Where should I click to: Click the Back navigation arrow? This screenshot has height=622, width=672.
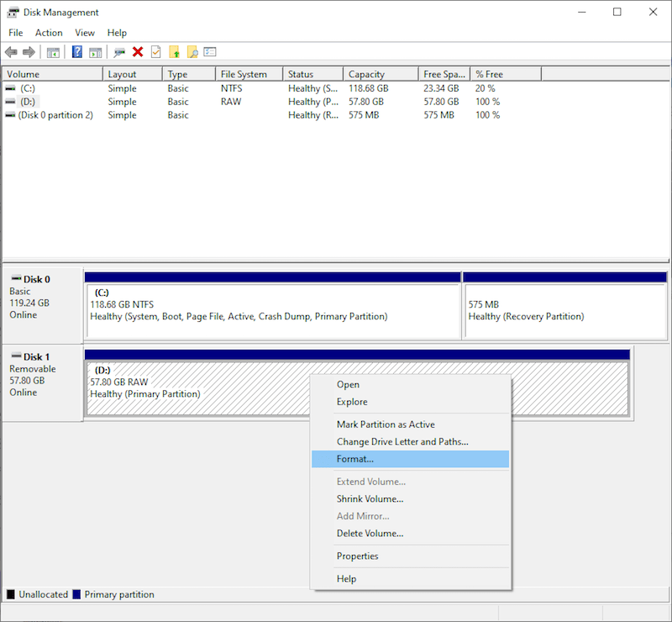tap(10, 52)
